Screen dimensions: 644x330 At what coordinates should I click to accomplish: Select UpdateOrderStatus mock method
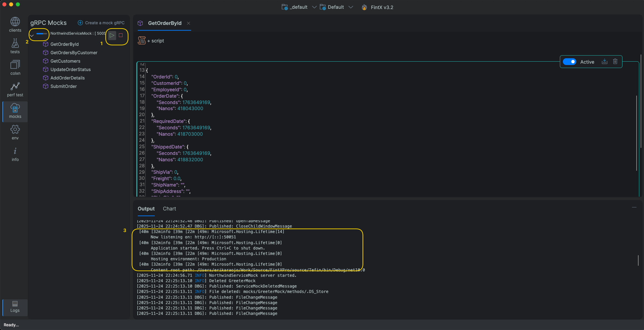[x=70, y=69]
